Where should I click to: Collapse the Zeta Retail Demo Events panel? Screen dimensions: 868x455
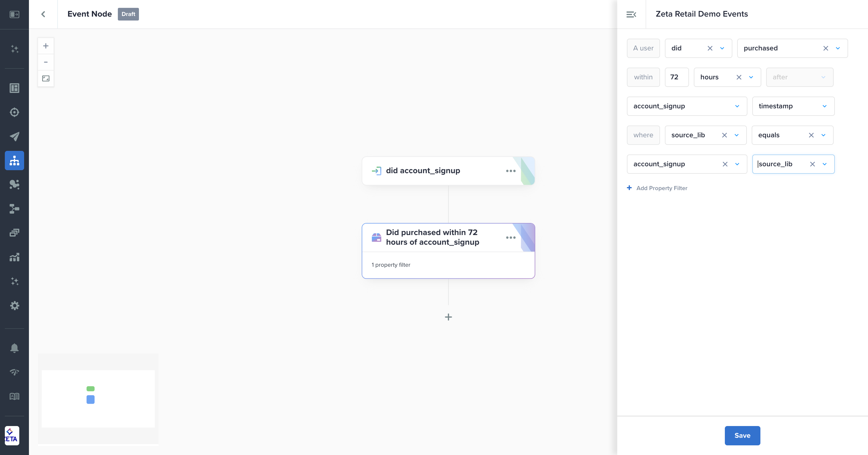click(x=631, y=14)
